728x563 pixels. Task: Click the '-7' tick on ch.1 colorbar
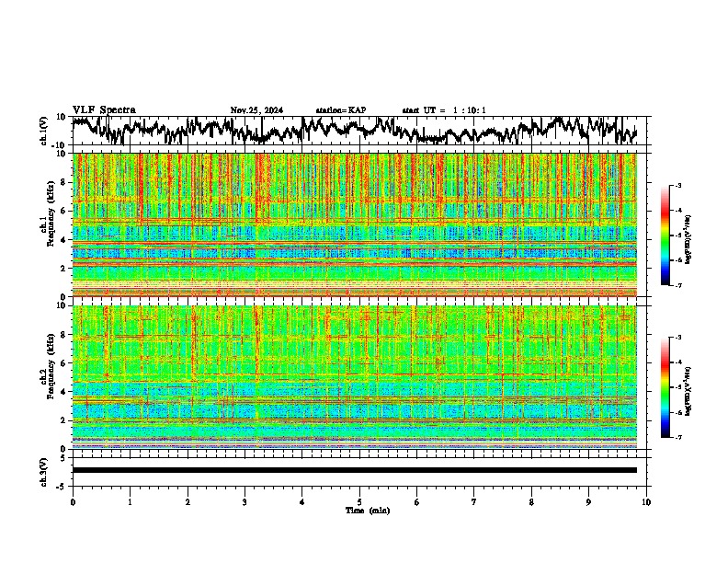(x=678, y=285)
